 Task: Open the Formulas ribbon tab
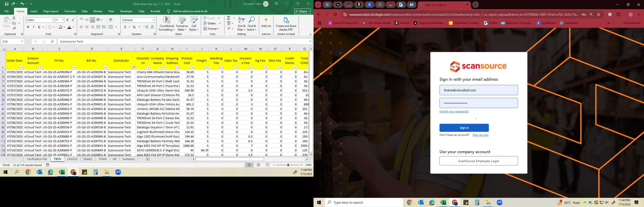coord(70,11)
